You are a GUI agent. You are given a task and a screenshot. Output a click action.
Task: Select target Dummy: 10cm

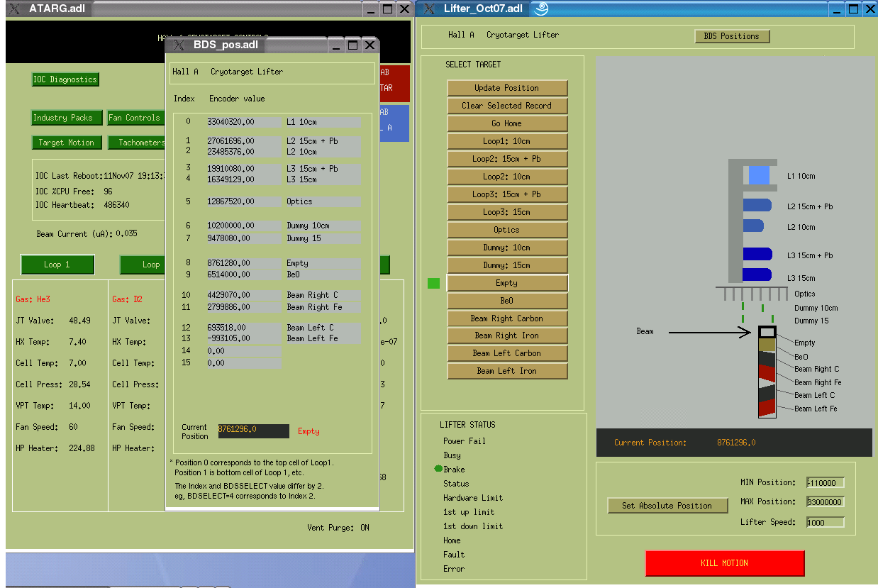(x=507, y=248)
